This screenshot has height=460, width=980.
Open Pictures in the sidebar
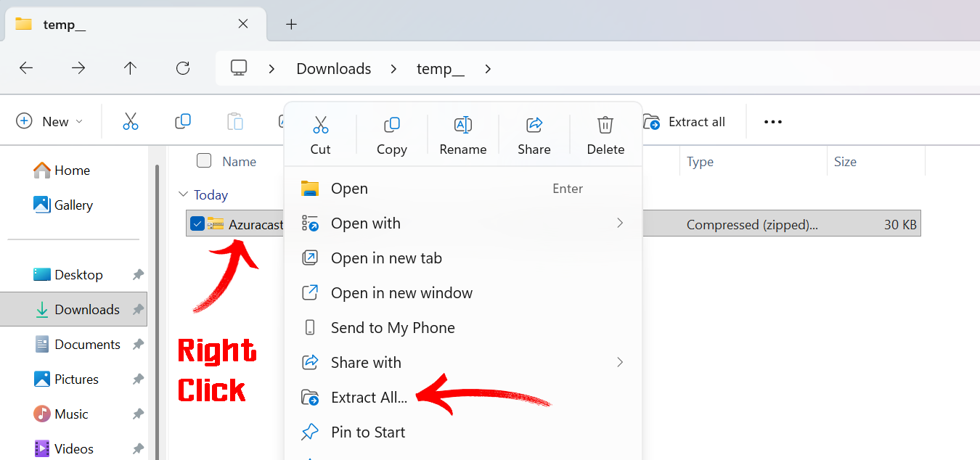pos(75,379)
